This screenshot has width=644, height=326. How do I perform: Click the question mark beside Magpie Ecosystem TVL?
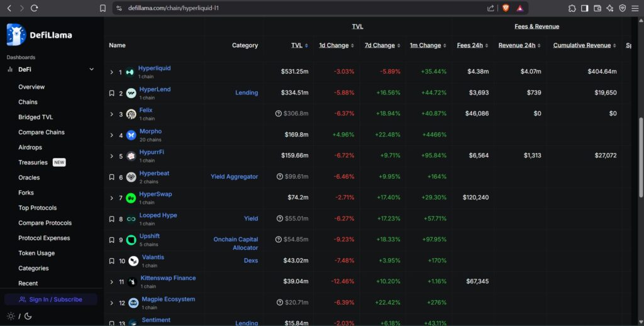point(280,302)
